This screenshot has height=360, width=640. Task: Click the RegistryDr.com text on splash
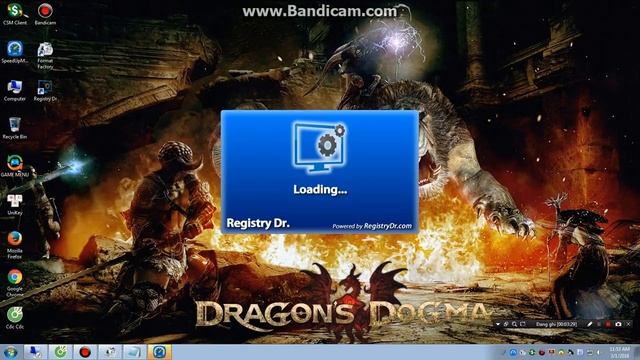pos(387,226)
